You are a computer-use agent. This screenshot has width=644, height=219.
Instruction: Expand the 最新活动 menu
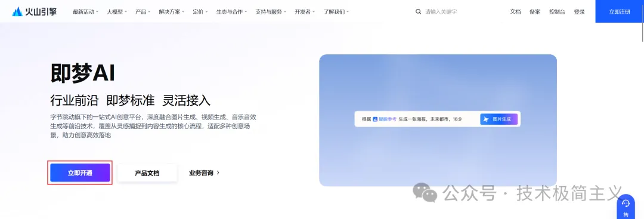click(x=85, y=11)
